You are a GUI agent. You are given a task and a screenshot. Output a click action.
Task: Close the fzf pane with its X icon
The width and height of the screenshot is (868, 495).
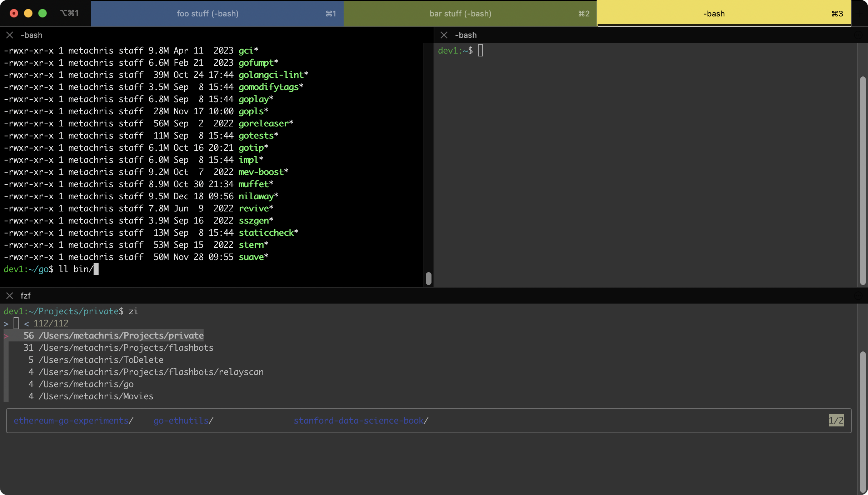pyautogui.click(x=10, y=296)
